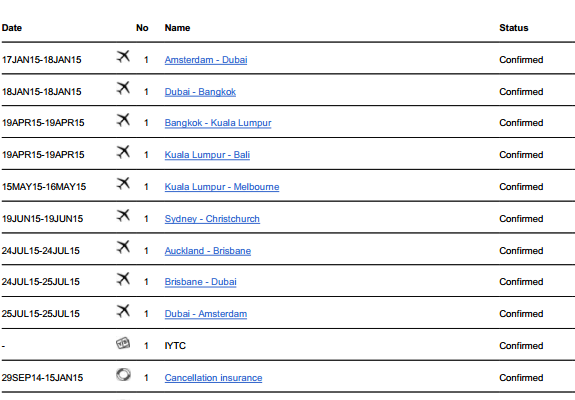Screen dimensions: 575x400
Task: Open the Kuala Lumpur - Bali link
Action: [207, 155]
